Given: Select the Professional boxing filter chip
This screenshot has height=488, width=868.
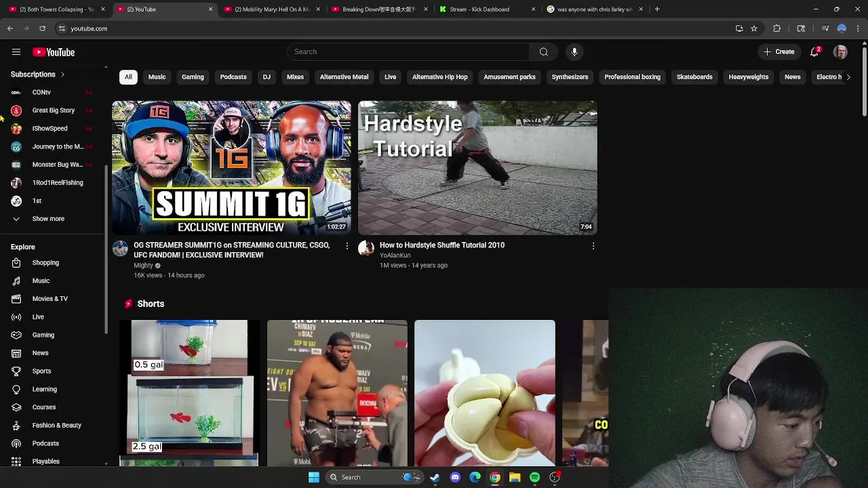Looking at the screenshot, I should coord(632,77).
